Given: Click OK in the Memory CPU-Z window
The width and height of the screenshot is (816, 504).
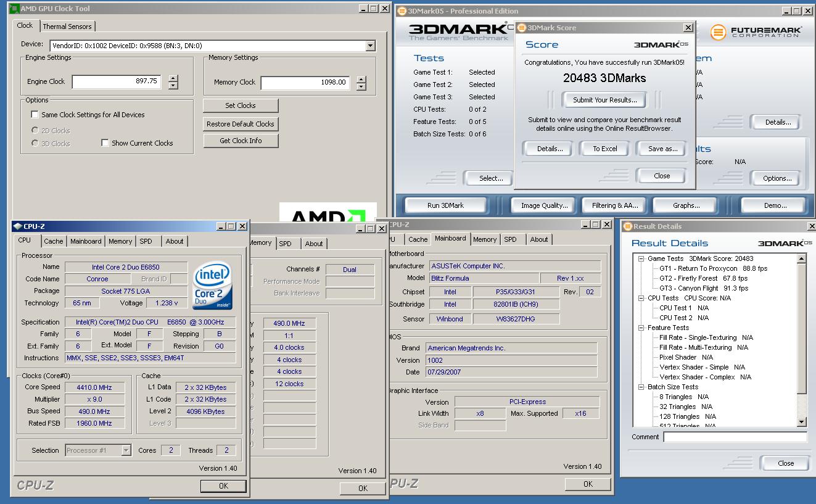Looking at the screenshot, I should 363,488.
